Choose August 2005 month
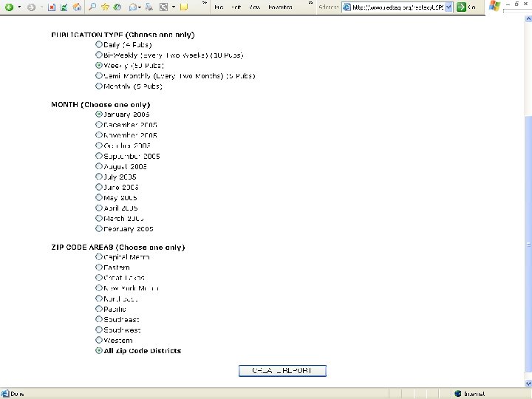Viewport: 532px width, 399px height. pos(99,166)
